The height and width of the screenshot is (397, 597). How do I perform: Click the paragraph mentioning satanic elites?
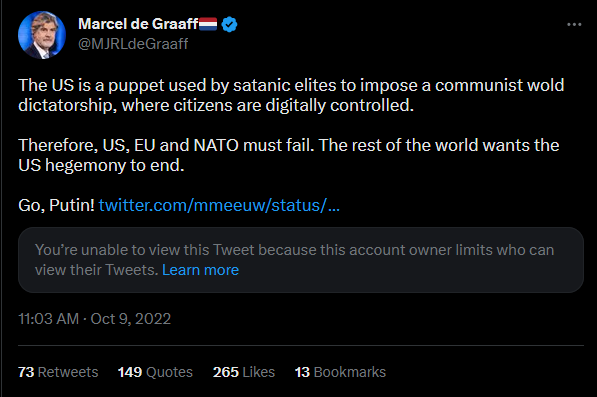(291, 95)
